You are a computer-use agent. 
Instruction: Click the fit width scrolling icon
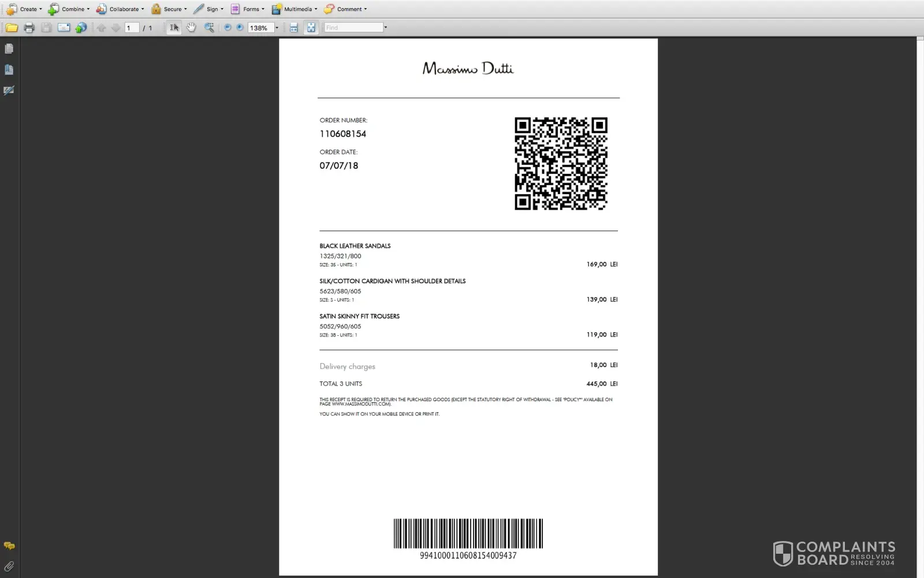(294, 28)
